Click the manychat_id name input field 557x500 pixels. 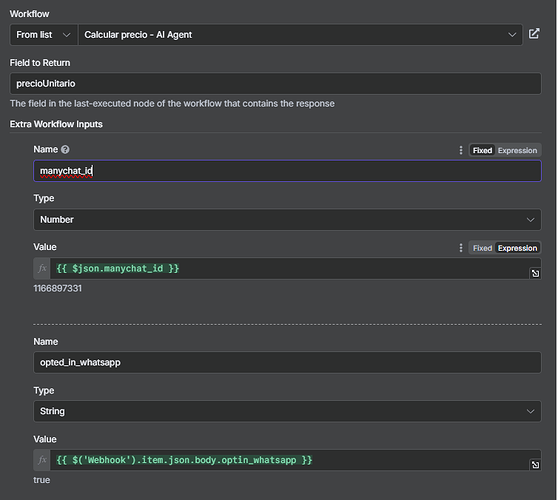click(287, 171)
